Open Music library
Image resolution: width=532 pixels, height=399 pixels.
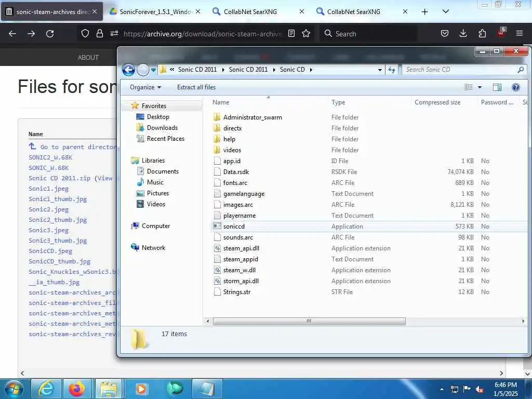click(x=155, y=182)
